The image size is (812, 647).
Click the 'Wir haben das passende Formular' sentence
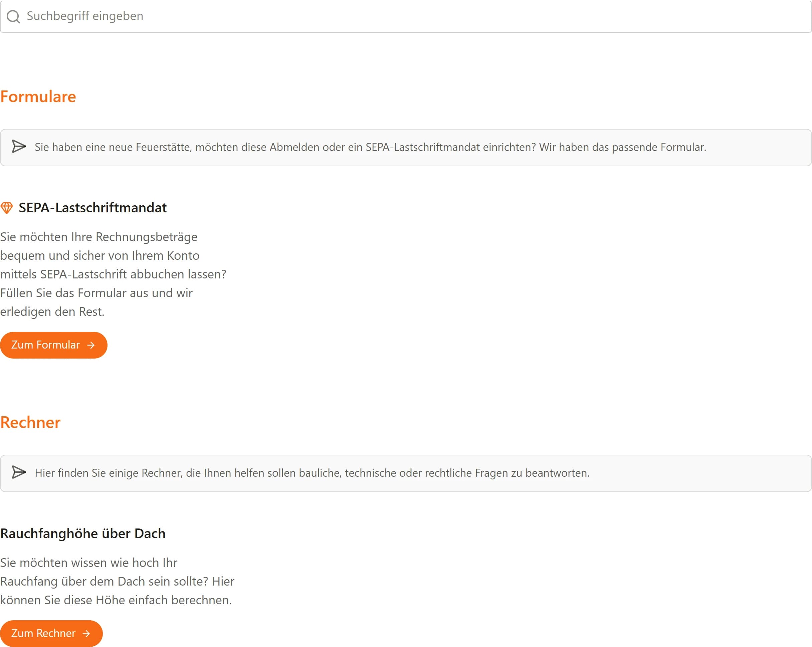[x=623, y=147]
